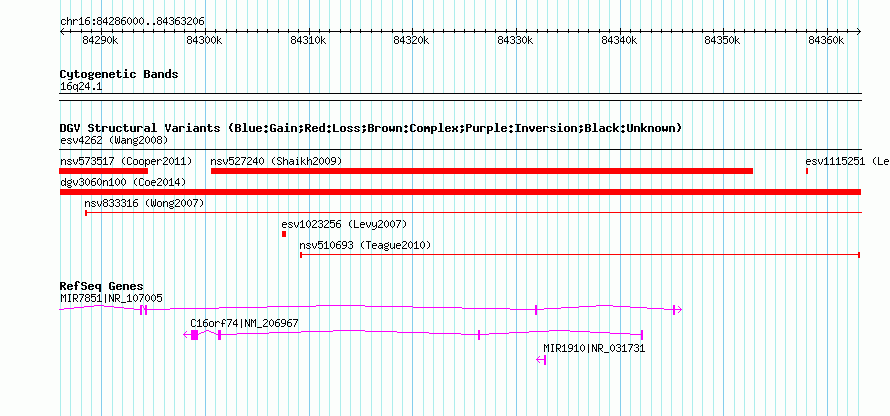Open the nsv527240 (Shaikh2009) variant label
Image resolution: width=890 pixels, height=416 pixels.
coord(276,161)
